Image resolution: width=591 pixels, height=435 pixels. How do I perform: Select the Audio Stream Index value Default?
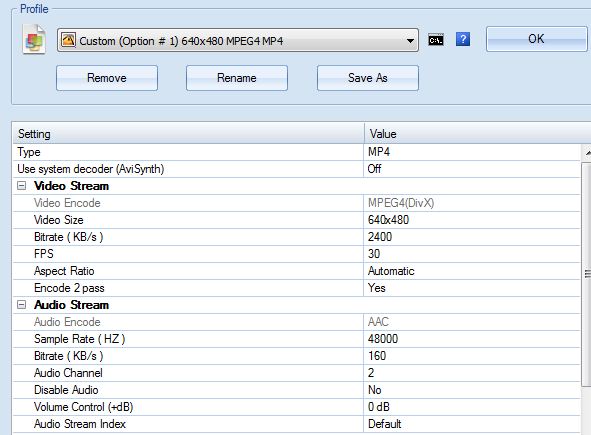pyautogui.click(x=384, y=424)
